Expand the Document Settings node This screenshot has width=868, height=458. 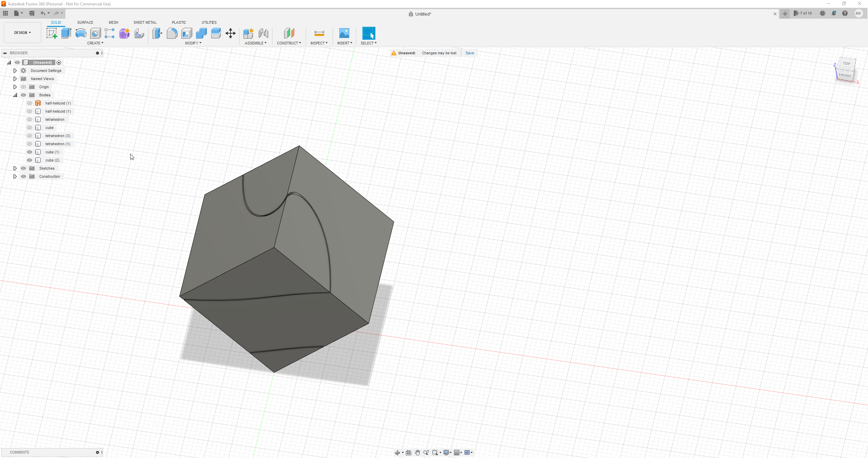(x=15, y=70)
